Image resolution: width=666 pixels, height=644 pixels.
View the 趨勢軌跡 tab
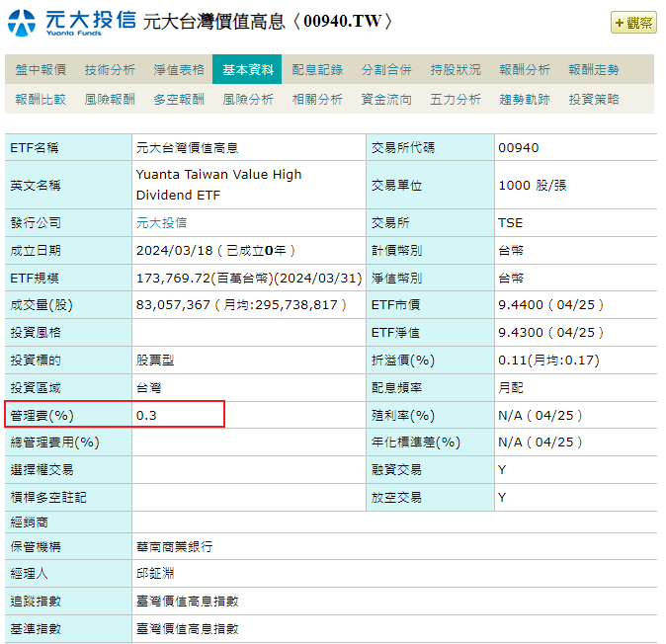click(525, 99)
